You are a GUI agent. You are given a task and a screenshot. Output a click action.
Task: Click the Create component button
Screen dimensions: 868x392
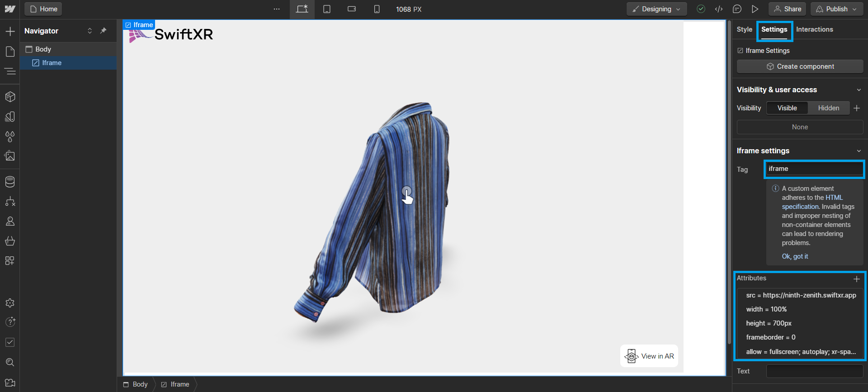click(x=800, y=66)
